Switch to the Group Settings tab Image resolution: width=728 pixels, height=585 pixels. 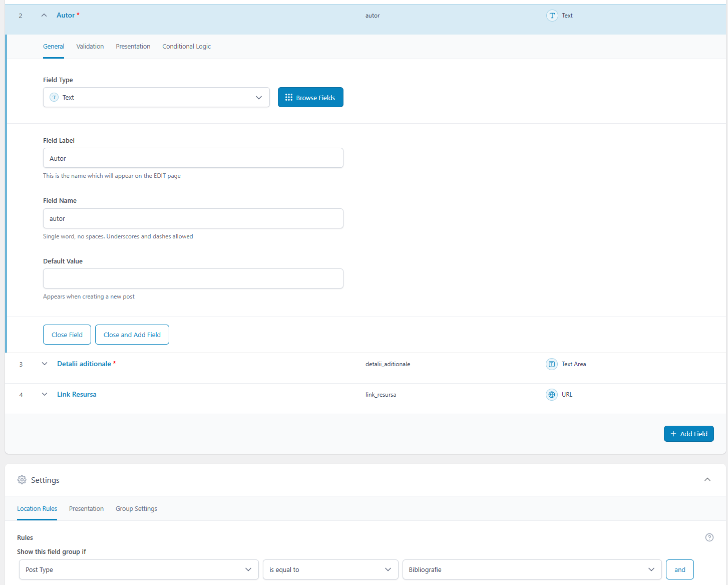[136, 509]
